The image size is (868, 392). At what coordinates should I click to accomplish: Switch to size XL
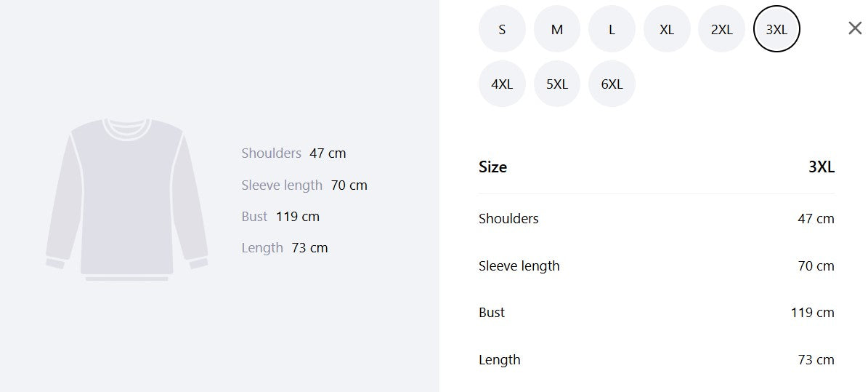(667, 29)
